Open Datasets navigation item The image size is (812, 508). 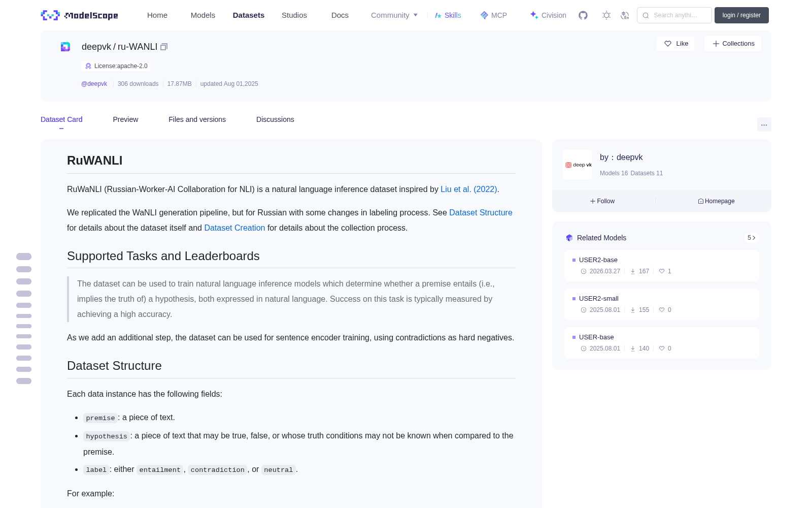[249, 15]
